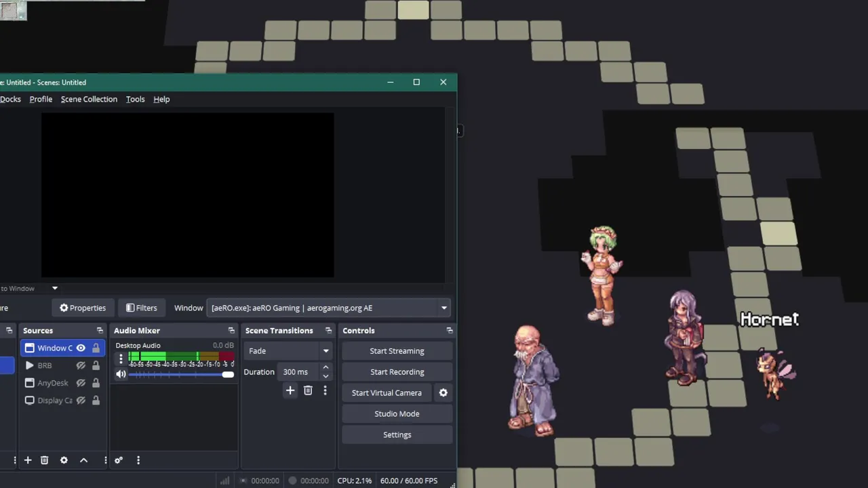
Task: Pop out the Scene Transitions dock
Action: (x=328, y=330)
